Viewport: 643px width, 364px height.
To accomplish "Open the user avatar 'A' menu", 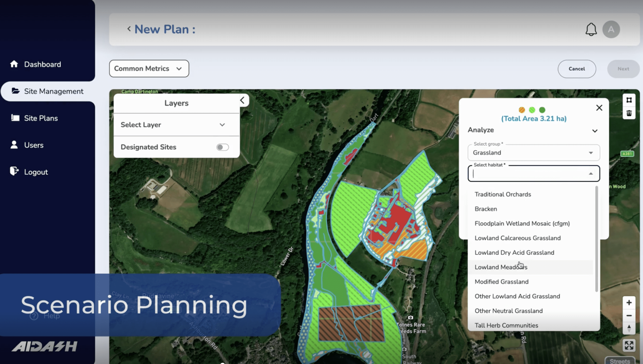I will pyautogui.click(x=611, y=29).
